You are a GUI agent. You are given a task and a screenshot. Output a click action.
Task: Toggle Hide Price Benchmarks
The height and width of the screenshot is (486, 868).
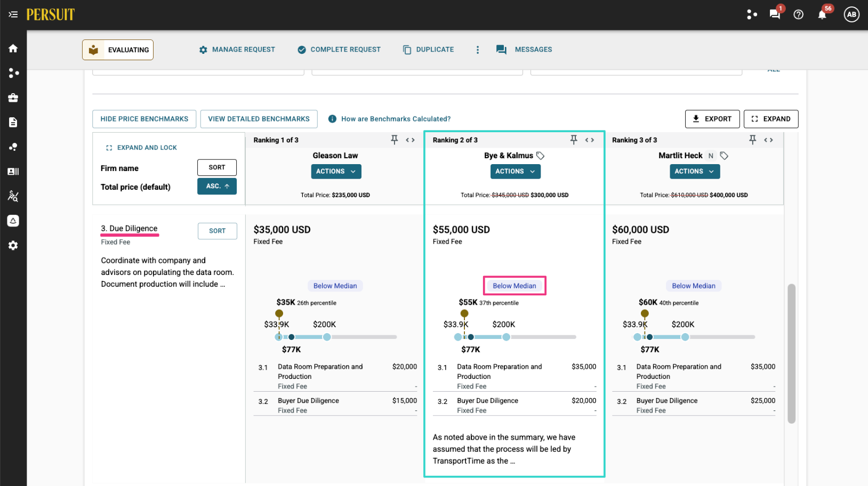pos(144,119)
